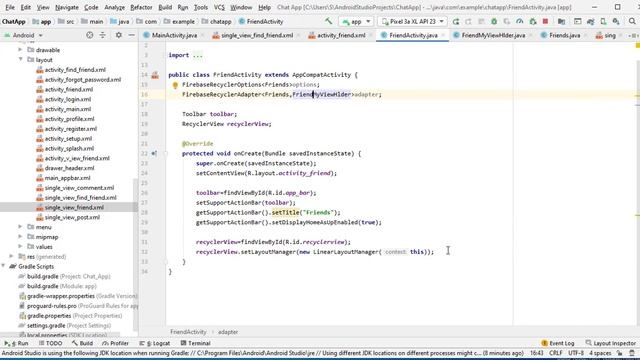Screen dimensions: 640x360
Task: Click the Make Project hammer icon
Action: 328,21
